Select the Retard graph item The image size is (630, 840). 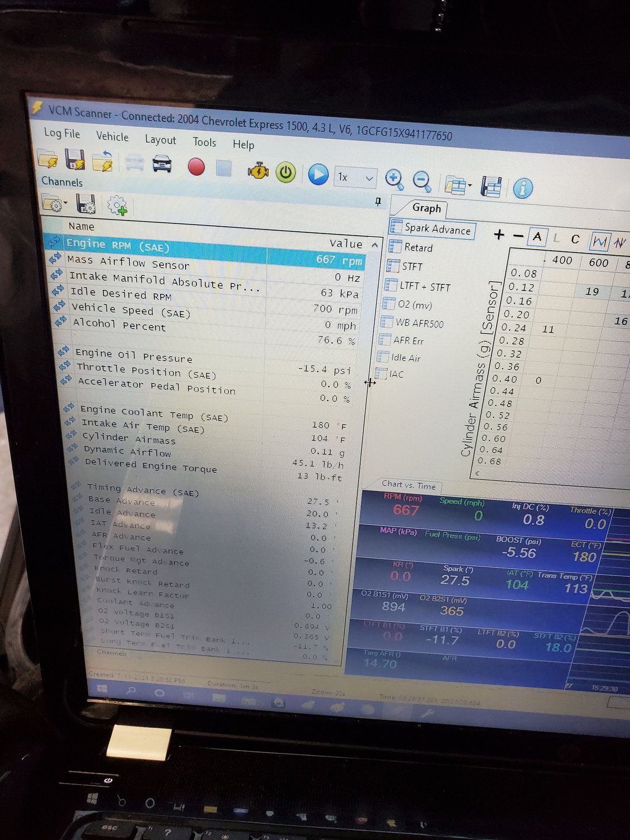(418, 247)
